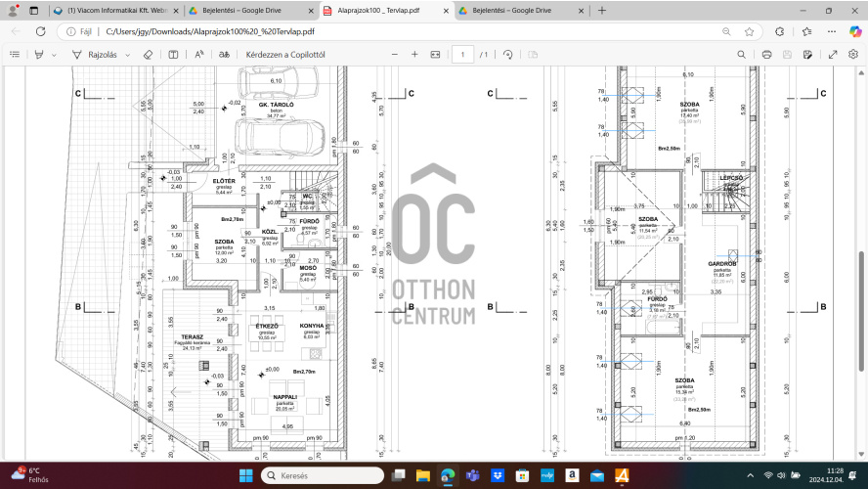The height and width of the screenshot is (489, 868).
Task: Open Edge settings and more menu
Action: pos(832,31)
